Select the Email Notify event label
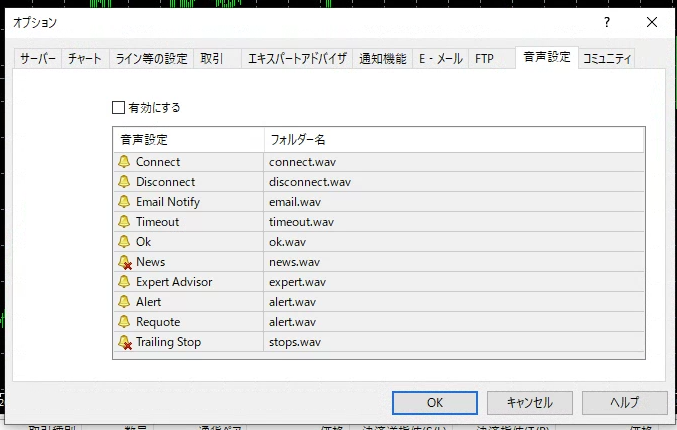 (168, 202)
